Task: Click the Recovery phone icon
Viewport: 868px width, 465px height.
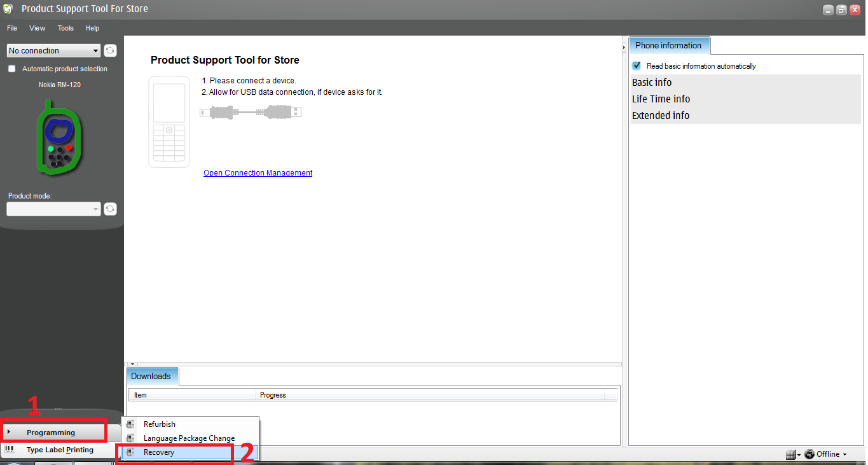Action: point(130,452)
